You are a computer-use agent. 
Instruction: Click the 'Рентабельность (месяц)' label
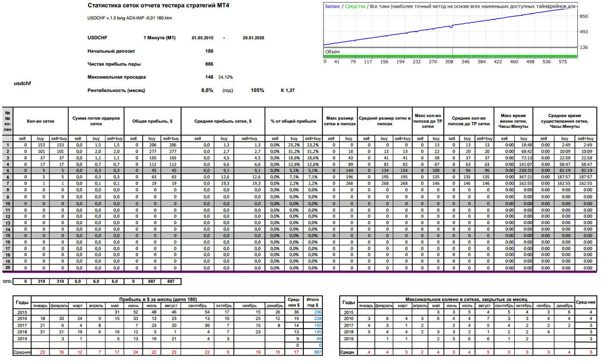pos(116,90)
